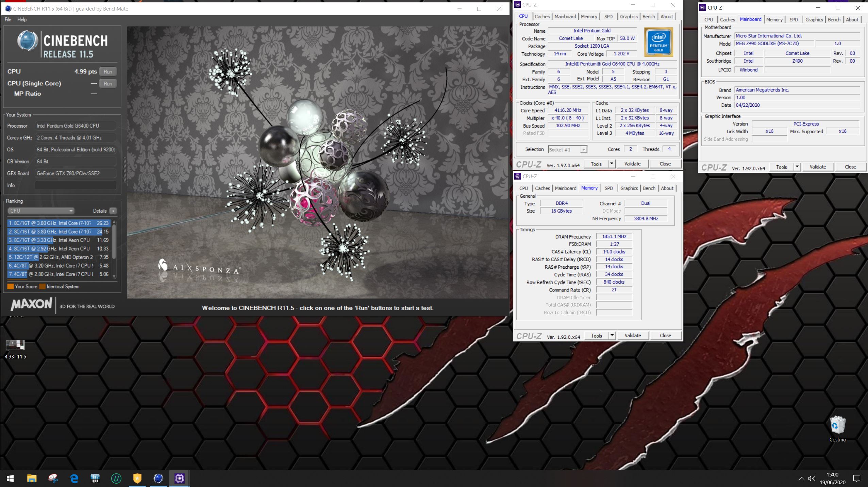This screenshot has height=487, width=868.
Task: Click the Intel Pentium Gold logo badge
Action: click(x=658, y=42)
